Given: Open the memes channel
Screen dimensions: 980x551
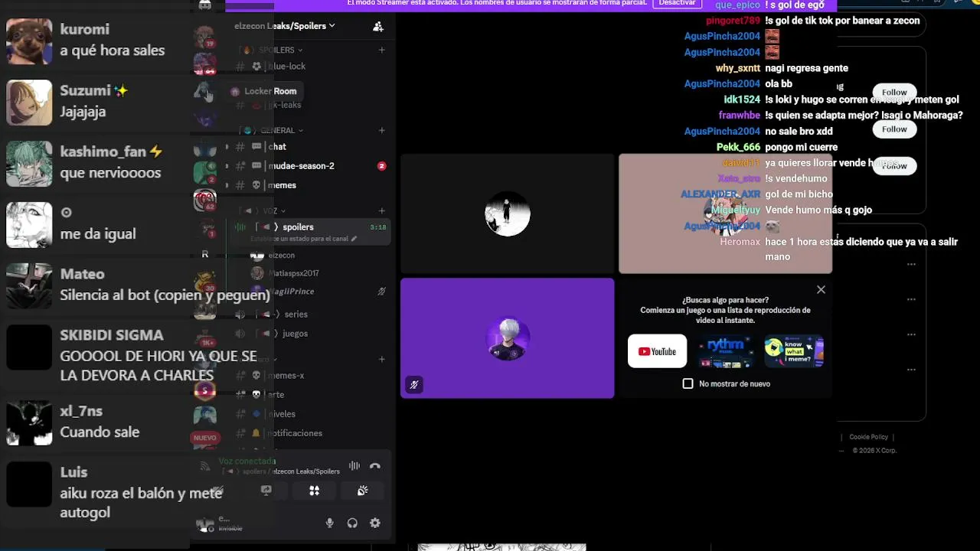Looking at the screenshot, I should (x=309, y=185).
